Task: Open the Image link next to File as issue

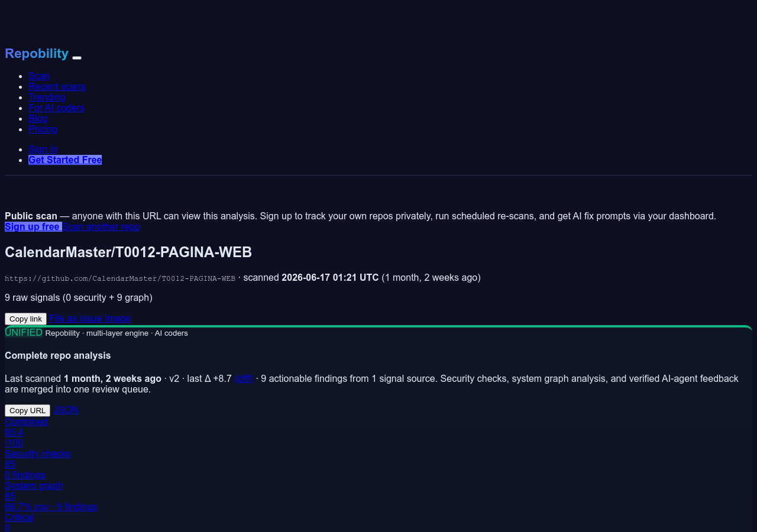Action: pos(118,318)
